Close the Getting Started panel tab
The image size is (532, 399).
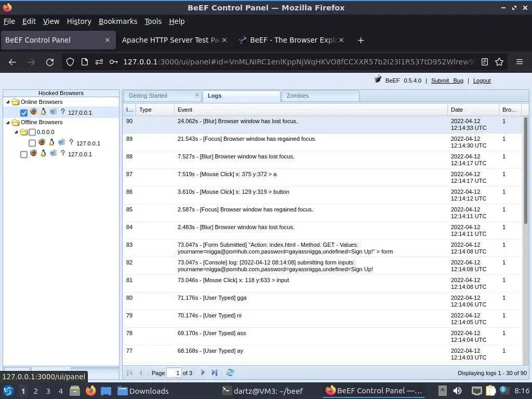pos(197,95)
